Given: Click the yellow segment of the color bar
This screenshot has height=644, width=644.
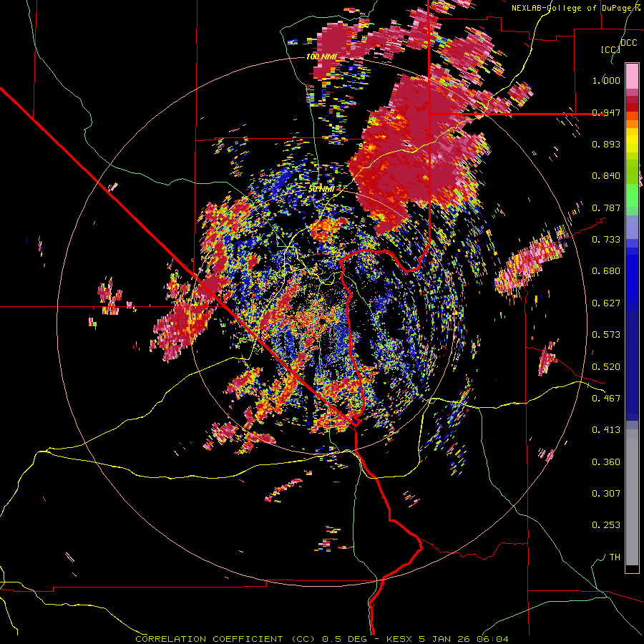Looking at the screenshot, I should pyautogui.click(x=632, y=141).
